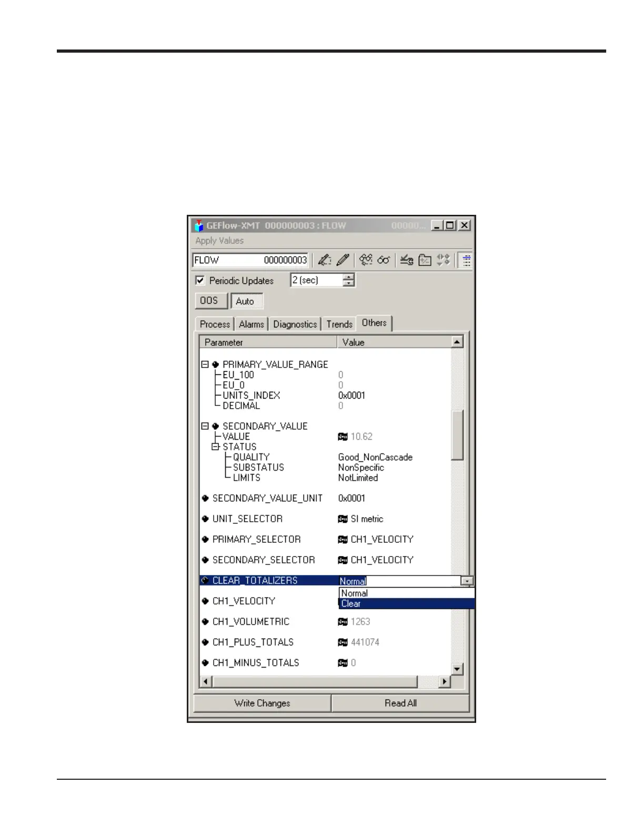This screenshot has height=834, width=644.
Task: Switch block mode to OOS
Action: [211, 301]
